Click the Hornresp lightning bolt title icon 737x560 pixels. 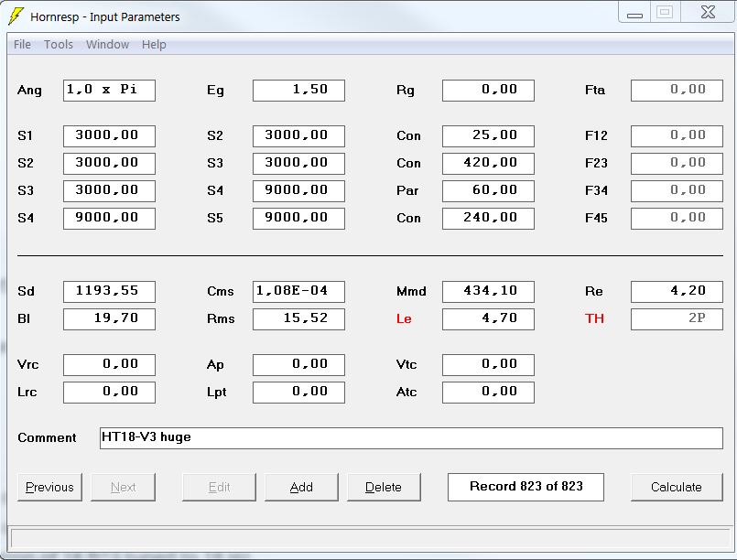16,16
